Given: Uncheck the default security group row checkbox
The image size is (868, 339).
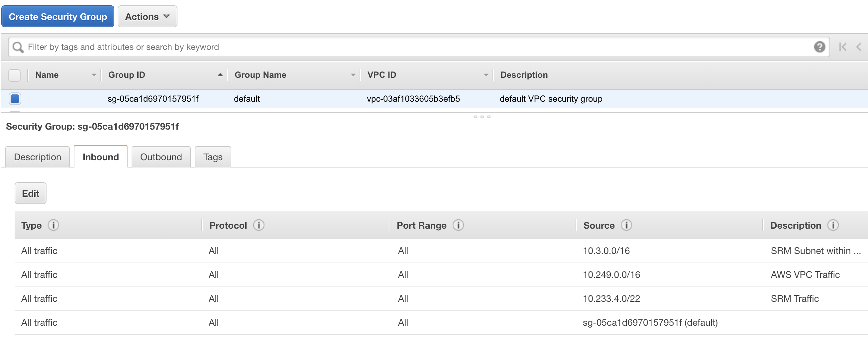Looking at the screenshot, I should click(15, 99).
